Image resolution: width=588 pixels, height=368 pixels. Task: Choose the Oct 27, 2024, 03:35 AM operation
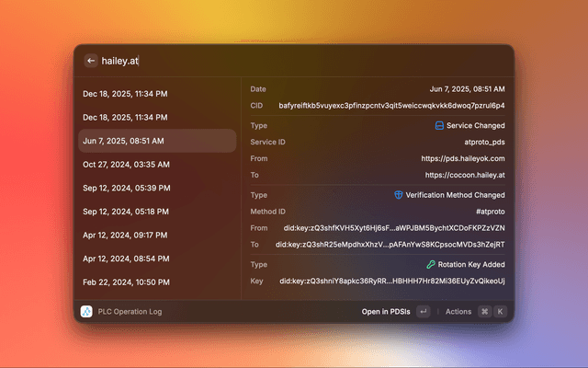pyautogui.click(x=126, y=165)
